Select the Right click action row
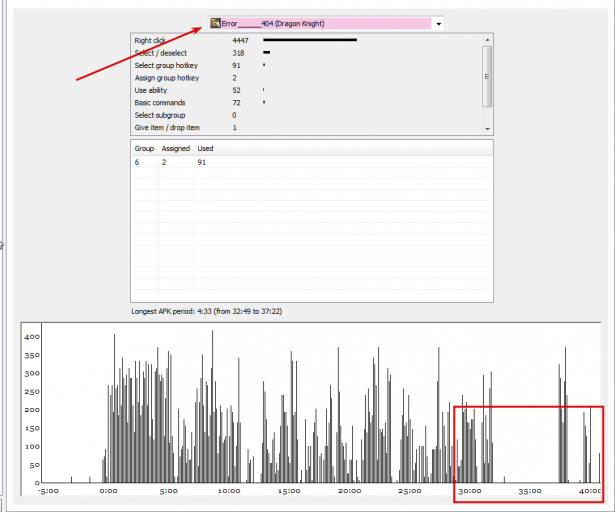This screenshot has width=615, height=512. (x=306, y=40)
